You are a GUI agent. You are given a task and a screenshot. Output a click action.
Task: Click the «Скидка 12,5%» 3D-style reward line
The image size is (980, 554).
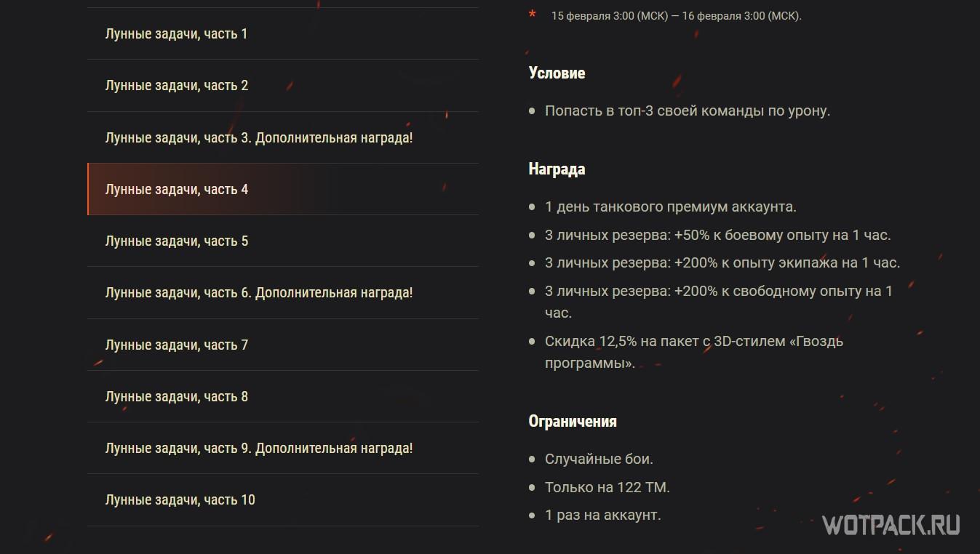coord(693,341)
